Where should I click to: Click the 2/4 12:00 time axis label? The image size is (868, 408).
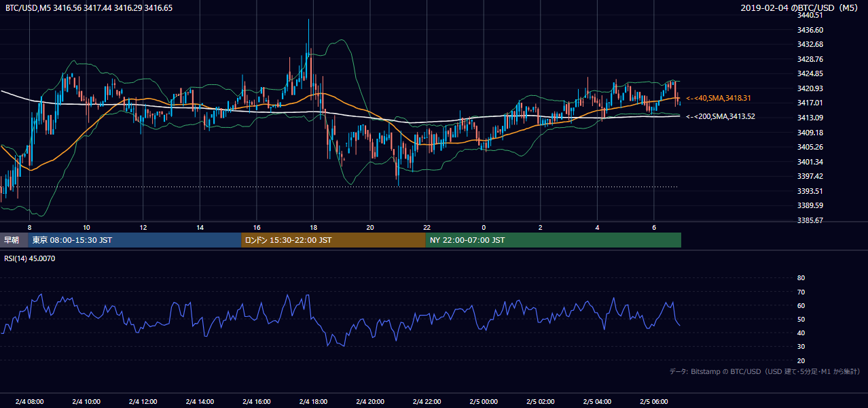[x=143, y=401]
